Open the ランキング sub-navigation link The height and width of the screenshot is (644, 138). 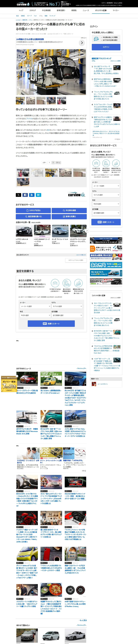52,16
